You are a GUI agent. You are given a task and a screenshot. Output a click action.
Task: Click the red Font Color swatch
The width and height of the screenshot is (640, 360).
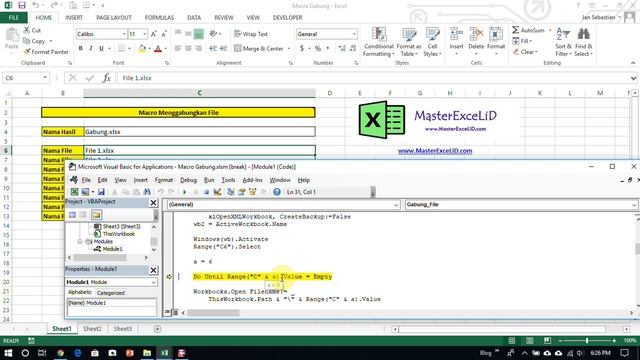pyautogui.click(x=158, y=49)
